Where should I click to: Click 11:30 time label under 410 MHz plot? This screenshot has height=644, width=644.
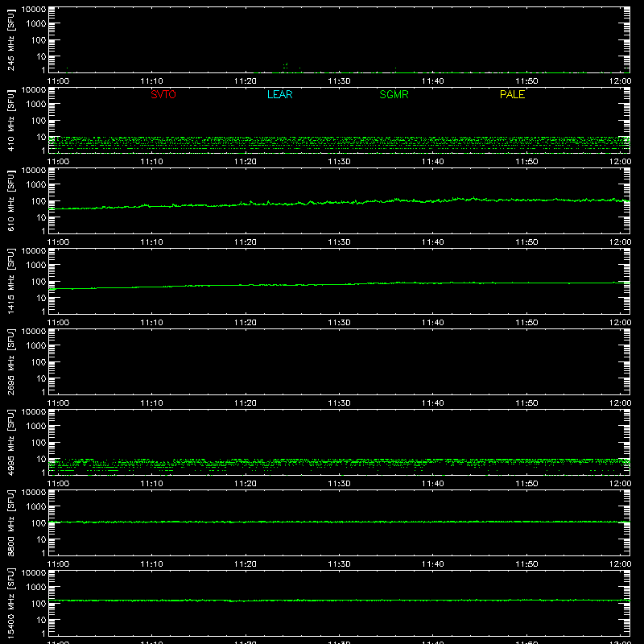click(x=339, y=162)
